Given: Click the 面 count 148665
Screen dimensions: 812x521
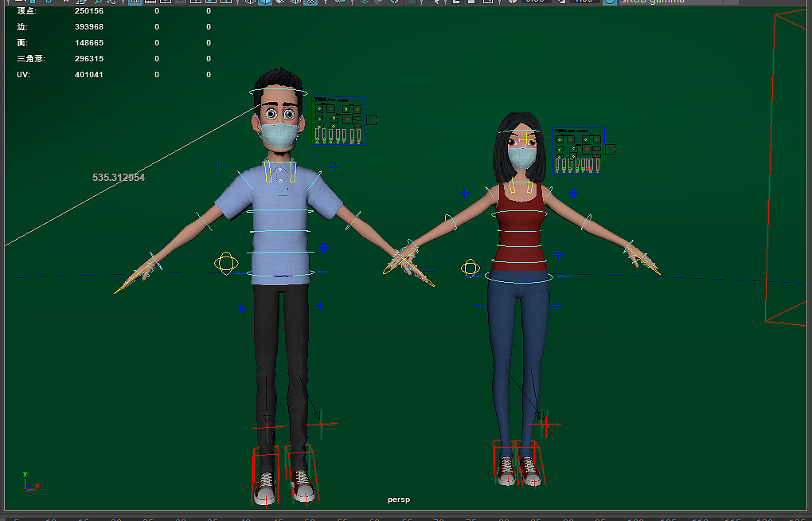Looking at the screenshot, I should coord(89,43).
